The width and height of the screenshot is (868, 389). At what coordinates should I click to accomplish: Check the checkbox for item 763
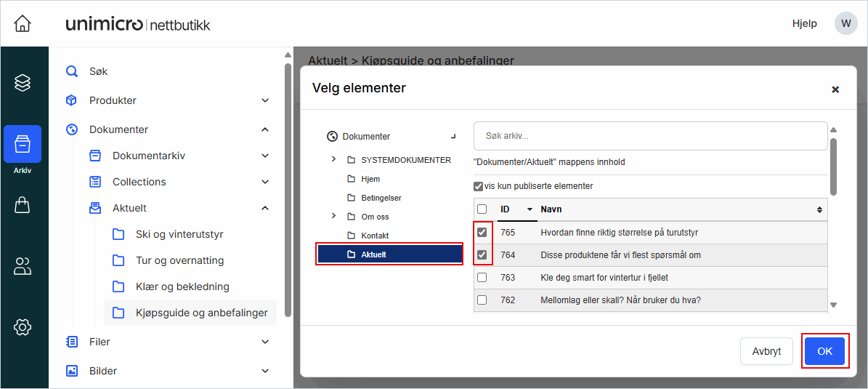(x=482, y=277)
